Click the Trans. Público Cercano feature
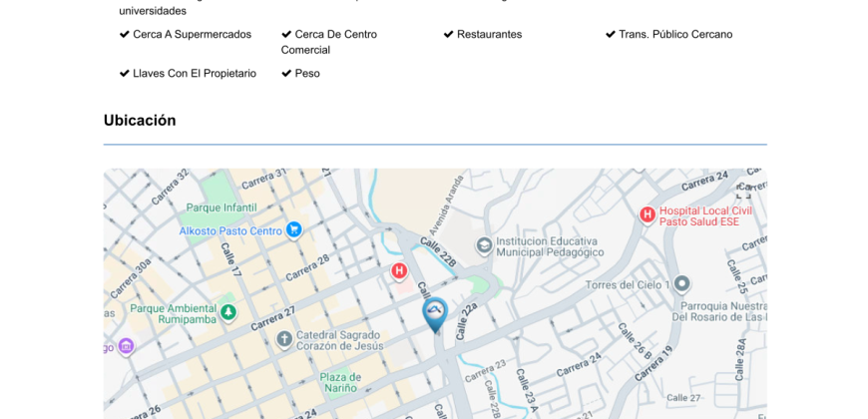This screenshot has width=868, height=419. pos(668,34)
